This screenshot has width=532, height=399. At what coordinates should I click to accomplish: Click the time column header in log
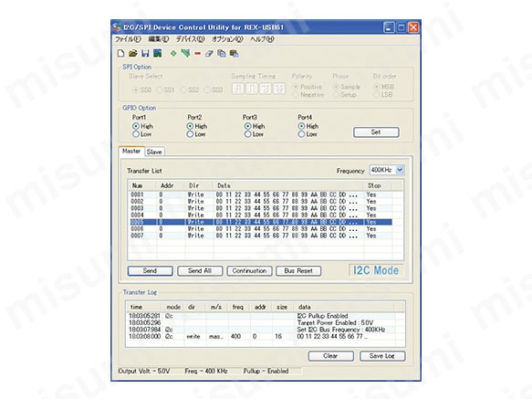pyautogui.click(x=144, y=307)
